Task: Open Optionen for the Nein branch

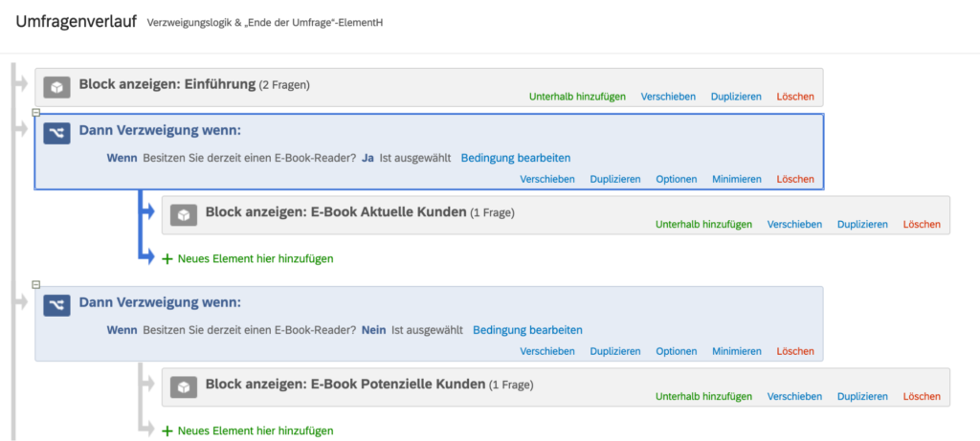Action: [x=677, y=352]
